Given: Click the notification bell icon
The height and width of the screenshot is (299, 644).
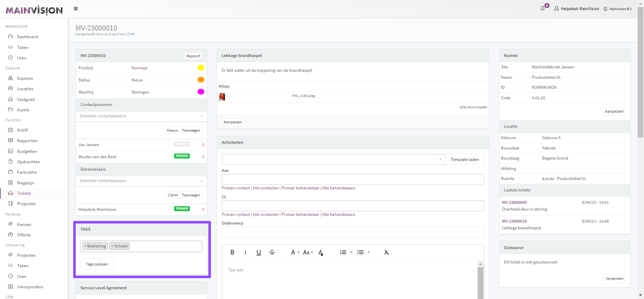Looking at the screenshot, I should 542,8.
